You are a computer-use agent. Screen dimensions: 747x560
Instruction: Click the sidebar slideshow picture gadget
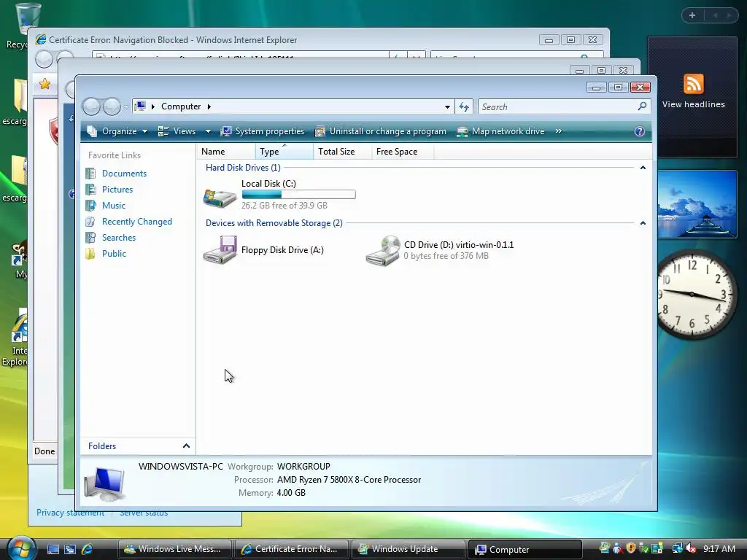pos(697,204)
